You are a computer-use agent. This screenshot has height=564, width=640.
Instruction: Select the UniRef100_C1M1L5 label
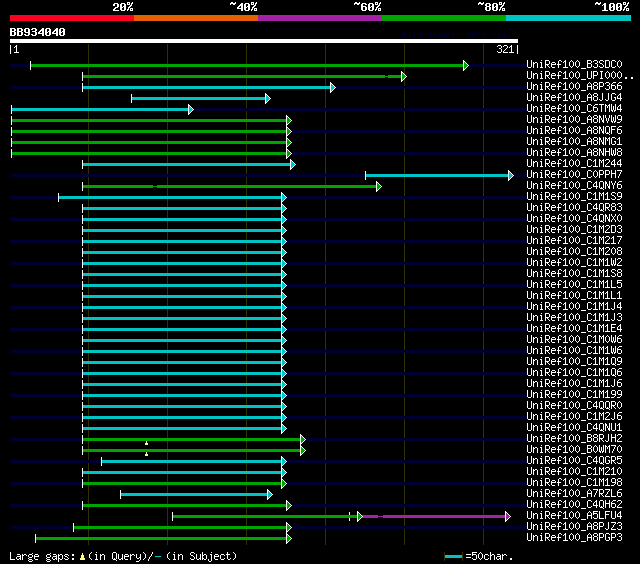(x=574, y=285)
